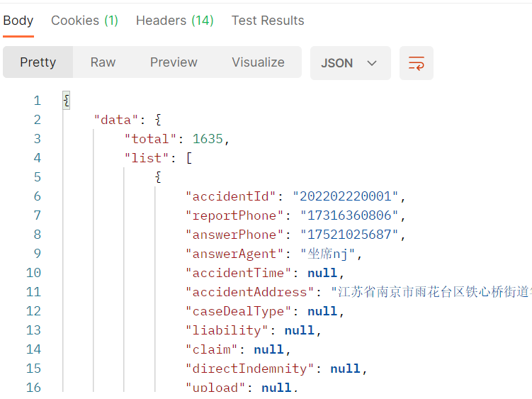
Task: Click the "answerAgent" key
Action: pos(234,254)
